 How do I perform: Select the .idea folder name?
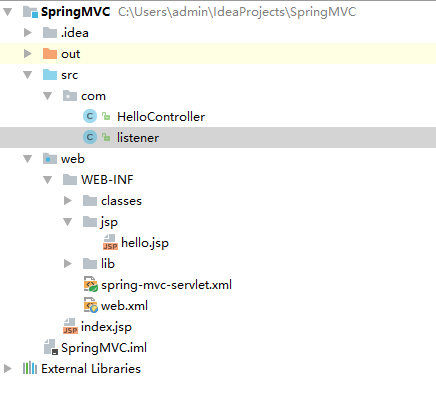pyautogui.click(x=75, y=33)
